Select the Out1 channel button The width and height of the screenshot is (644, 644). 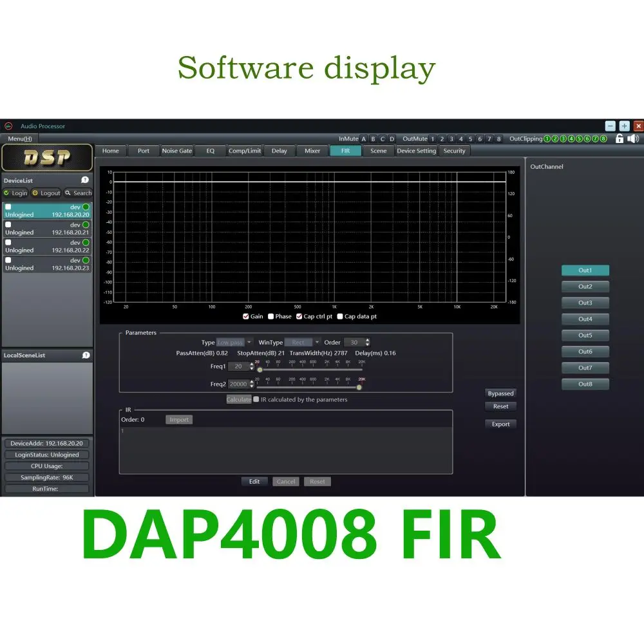tap(585, 270)
